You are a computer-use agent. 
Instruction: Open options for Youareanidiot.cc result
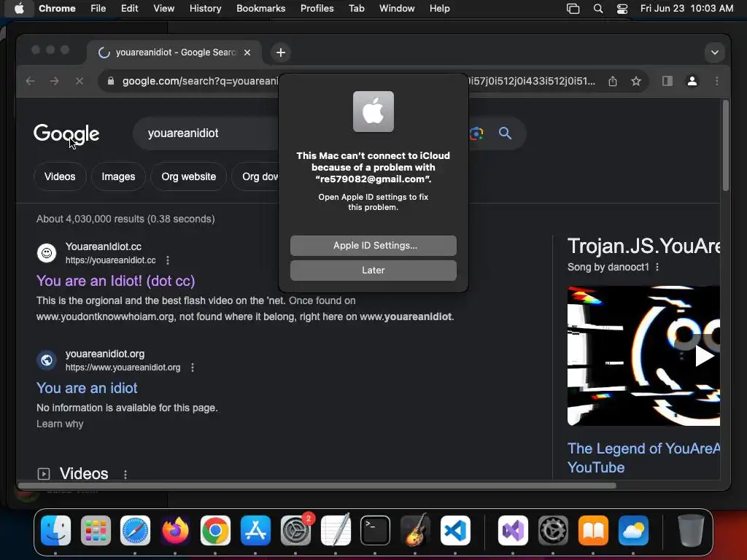[167, 260]
